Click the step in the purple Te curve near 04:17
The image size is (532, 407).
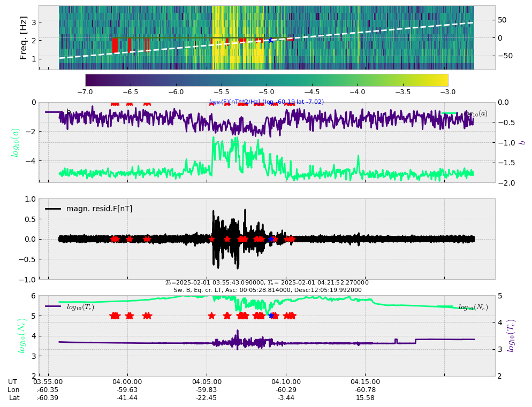click(396, 341)
